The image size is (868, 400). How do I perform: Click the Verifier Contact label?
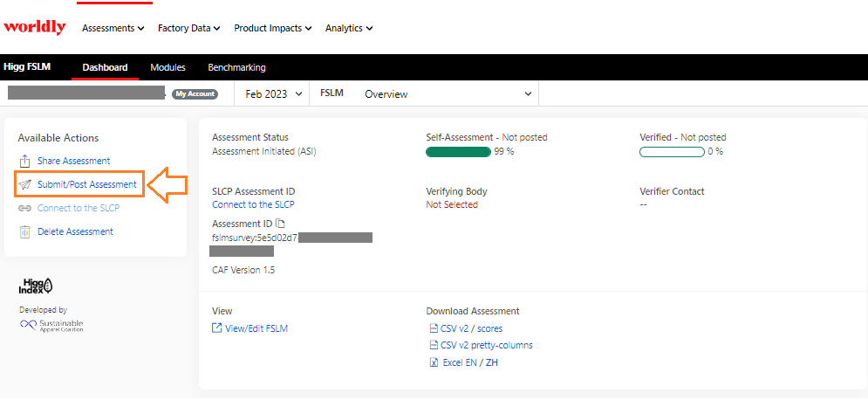click(x=672, y=191)
